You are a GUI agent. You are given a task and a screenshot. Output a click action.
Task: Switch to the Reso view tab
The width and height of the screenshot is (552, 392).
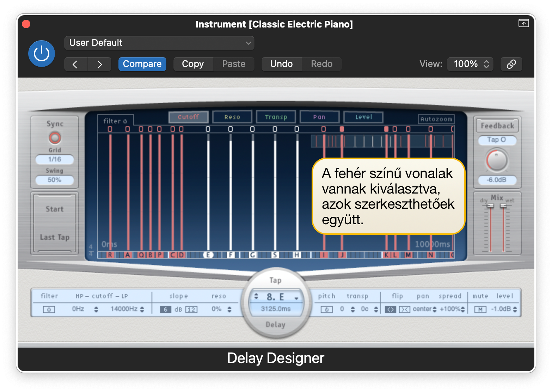(x=232, y=117)
